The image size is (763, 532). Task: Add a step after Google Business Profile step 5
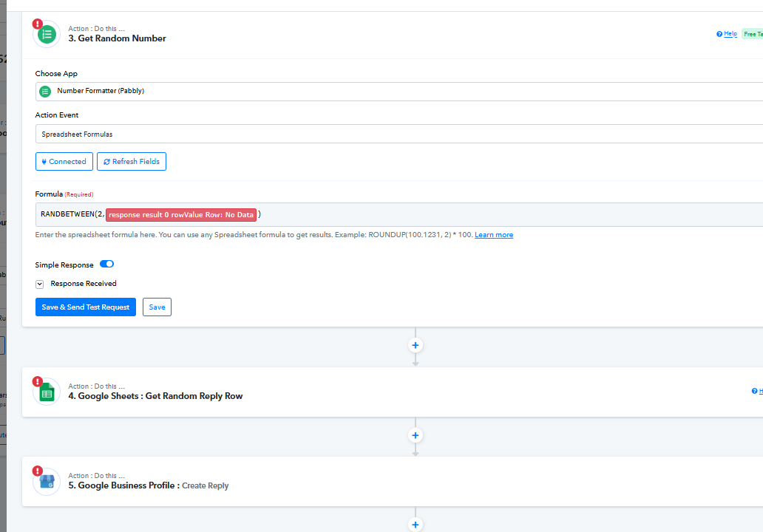click(x=415, y=525)
